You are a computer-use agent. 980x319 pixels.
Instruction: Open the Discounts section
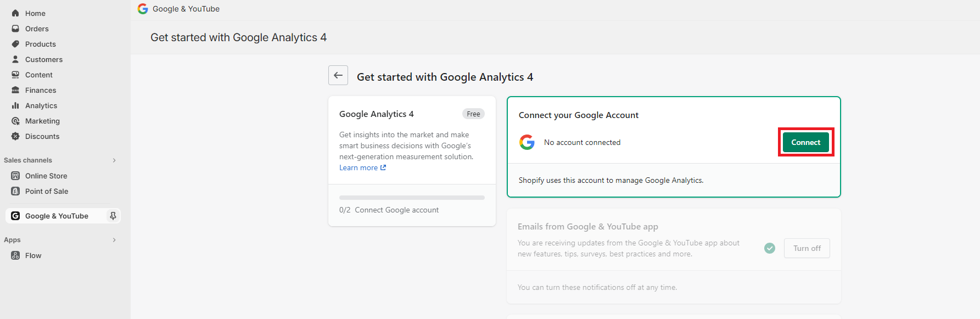[41, 136]
